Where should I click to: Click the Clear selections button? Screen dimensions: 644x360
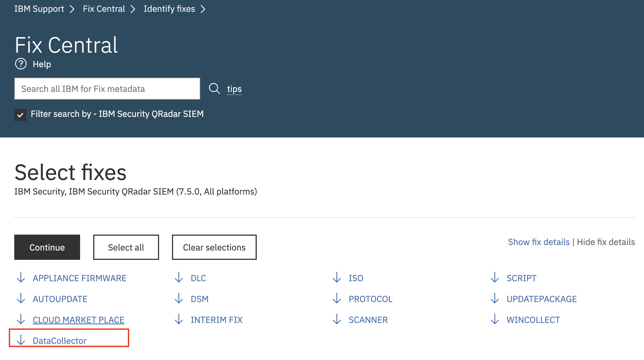214,247
